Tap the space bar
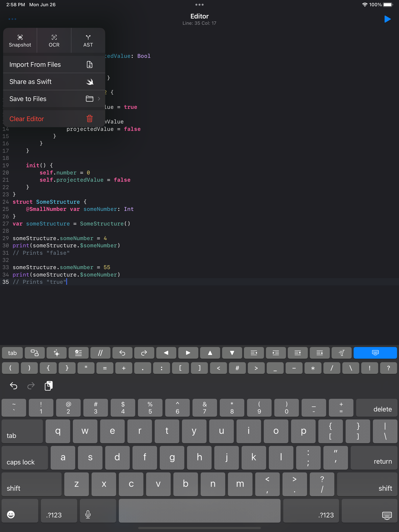The image size is (399, 532). click(200, 511)
